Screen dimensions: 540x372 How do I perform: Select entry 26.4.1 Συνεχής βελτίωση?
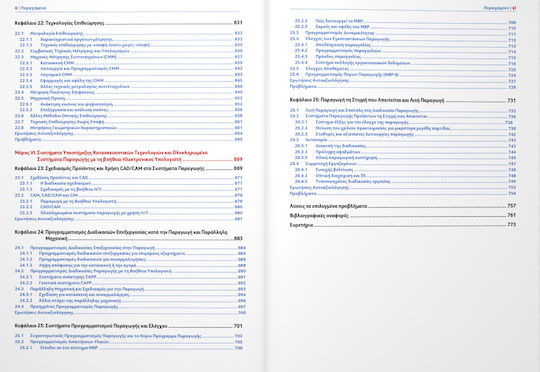click(405, 169)
